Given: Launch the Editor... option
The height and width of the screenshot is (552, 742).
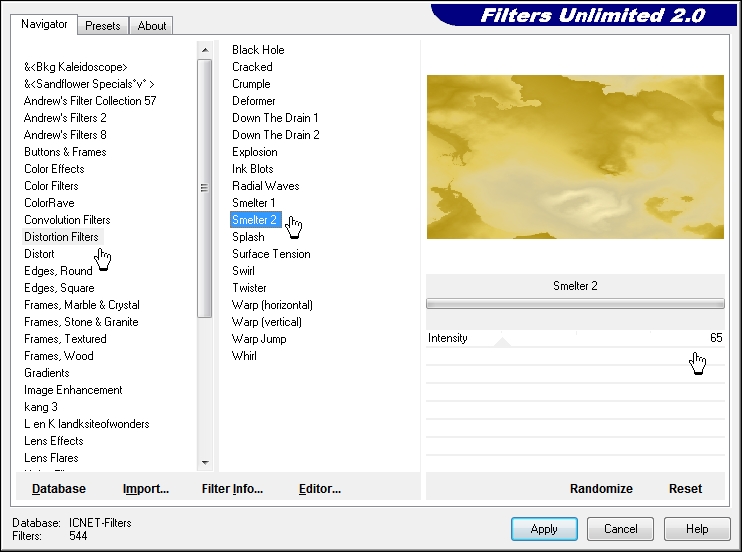Looking at the screenshot, I should click(x=320, y=489).
